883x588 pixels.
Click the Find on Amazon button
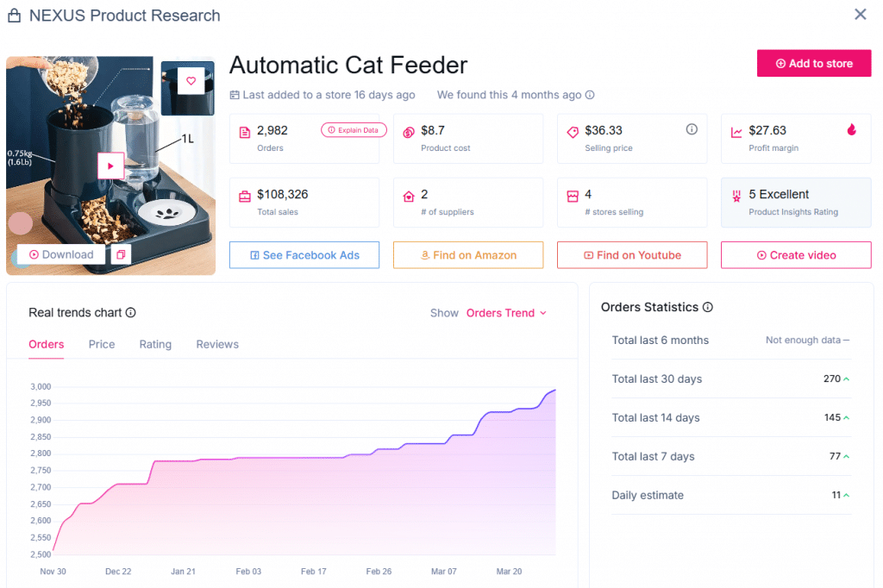pyautogui.click(x=467, y=254)
